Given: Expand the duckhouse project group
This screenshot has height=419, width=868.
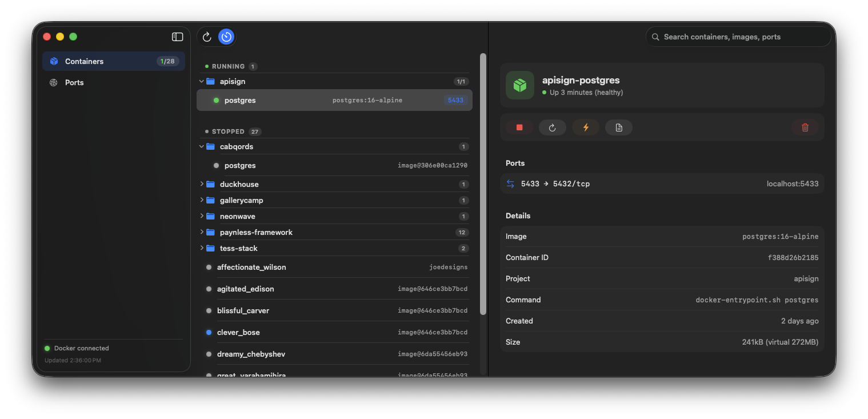Looking at the screenshot, I should (x=202, y=184).
